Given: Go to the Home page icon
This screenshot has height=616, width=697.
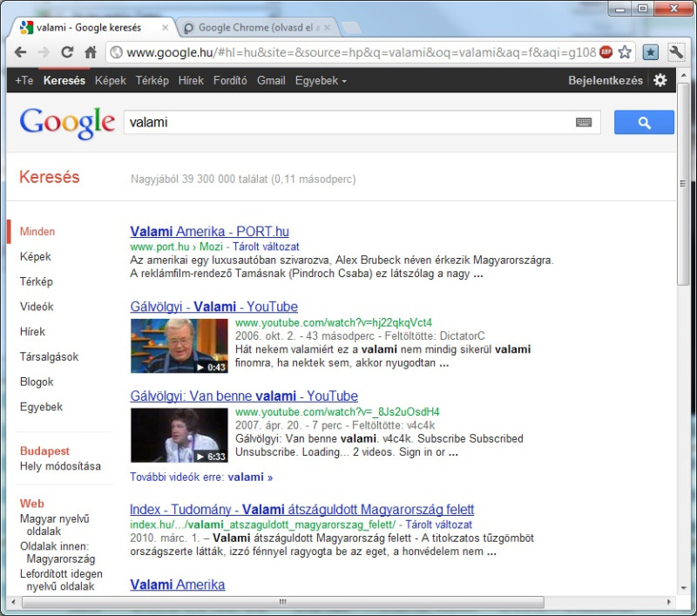Looking at the screenshot, I should pyautogui.click(x=91, y=52).
